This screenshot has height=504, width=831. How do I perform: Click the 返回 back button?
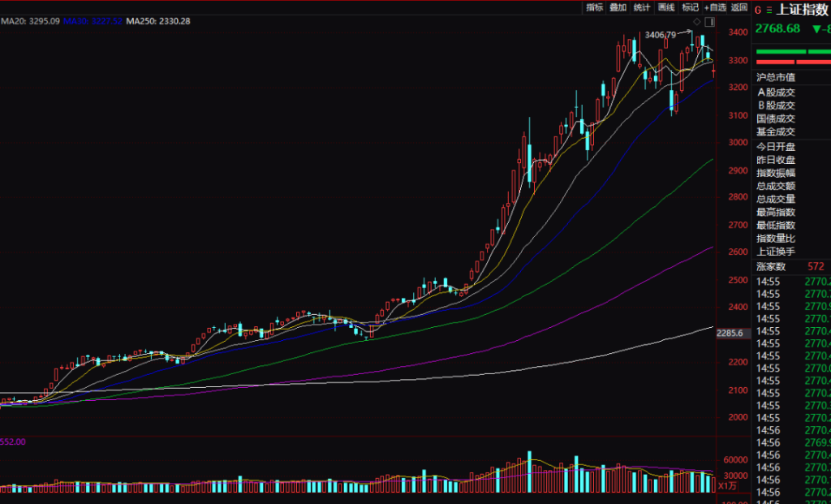coord(738,7)
